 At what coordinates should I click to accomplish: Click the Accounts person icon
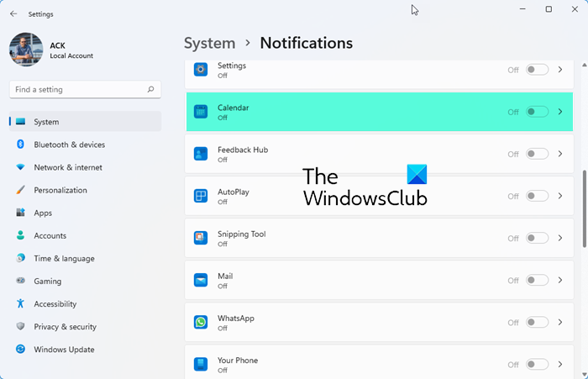(x=21, y=235)
